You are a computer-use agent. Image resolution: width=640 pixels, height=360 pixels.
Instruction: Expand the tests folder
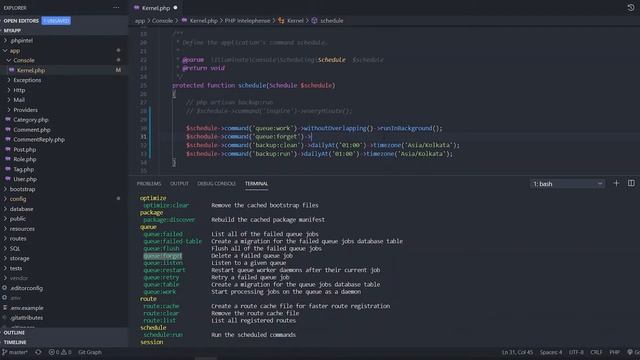5,268
